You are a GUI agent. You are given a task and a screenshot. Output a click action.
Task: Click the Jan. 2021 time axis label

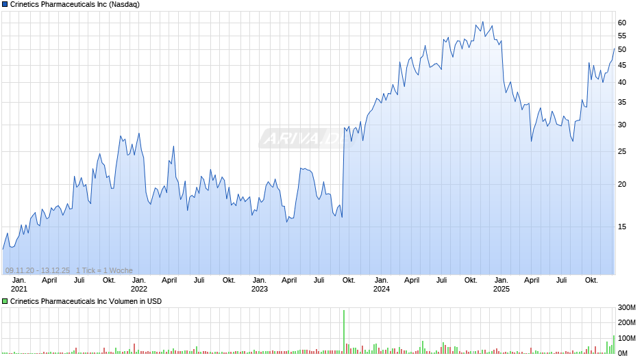pyautogui.click(x=19, y=285)
